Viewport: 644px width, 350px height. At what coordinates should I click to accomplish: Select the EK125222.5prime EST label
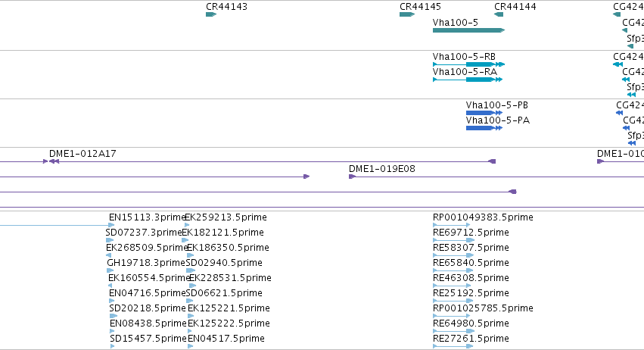point(229,323)
